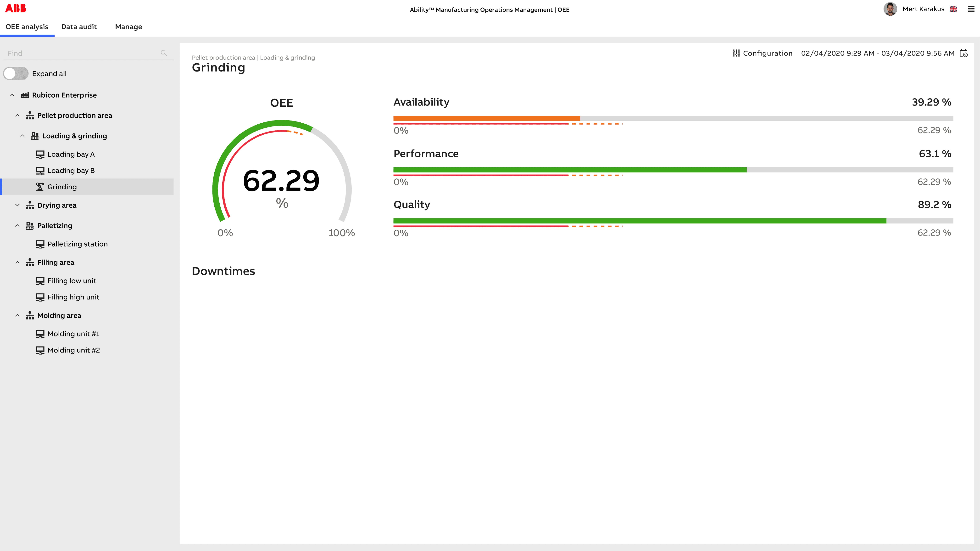Switch to the Data audit tab

(79, 27)
